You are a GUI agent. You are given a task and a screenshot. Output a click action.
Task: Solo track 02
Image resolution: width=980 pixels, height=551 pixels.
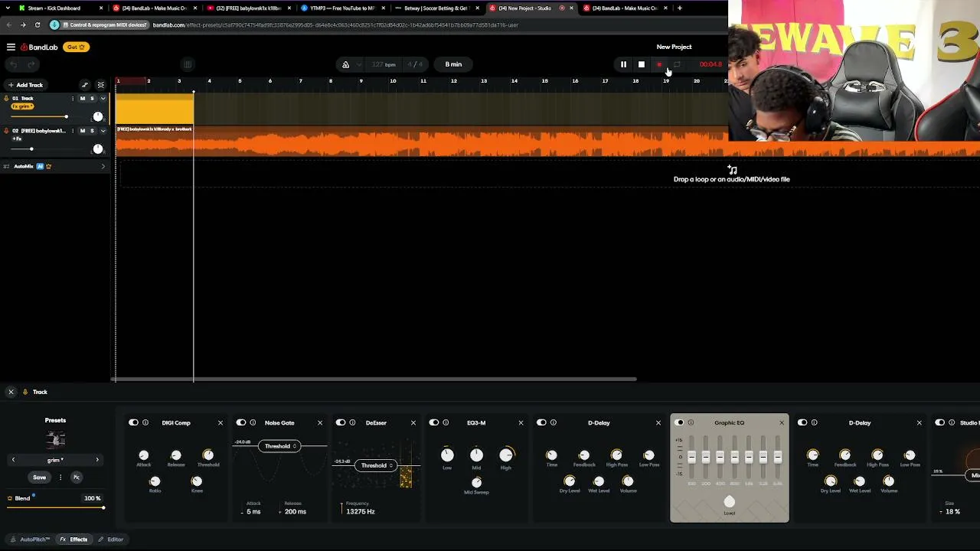tap(92, 131)
